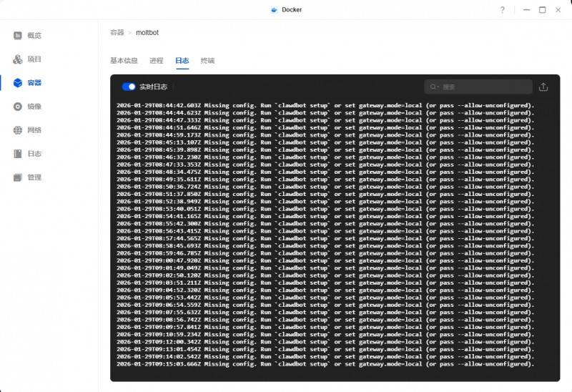The image size is (572, 392).
Task: Open the 项目 projects sidebar icon
Action: pos(17,59)
